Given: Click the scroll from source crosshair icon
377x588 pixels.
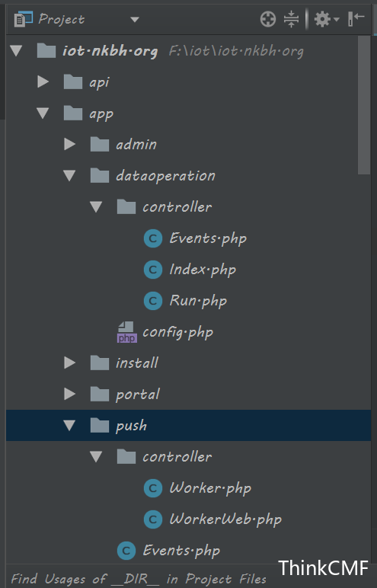Looking at the screenshot, I should tap(268, 19).
